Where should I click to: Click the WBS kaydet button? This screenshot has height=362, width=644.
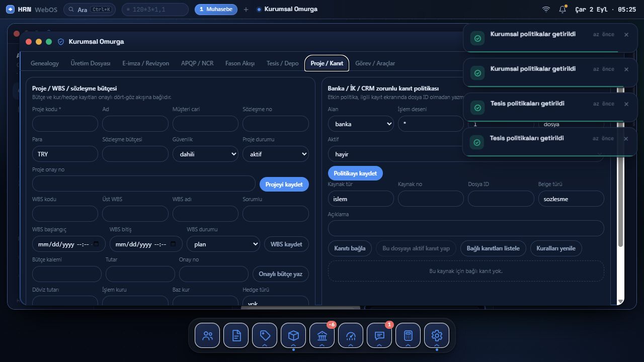point(286,244)
